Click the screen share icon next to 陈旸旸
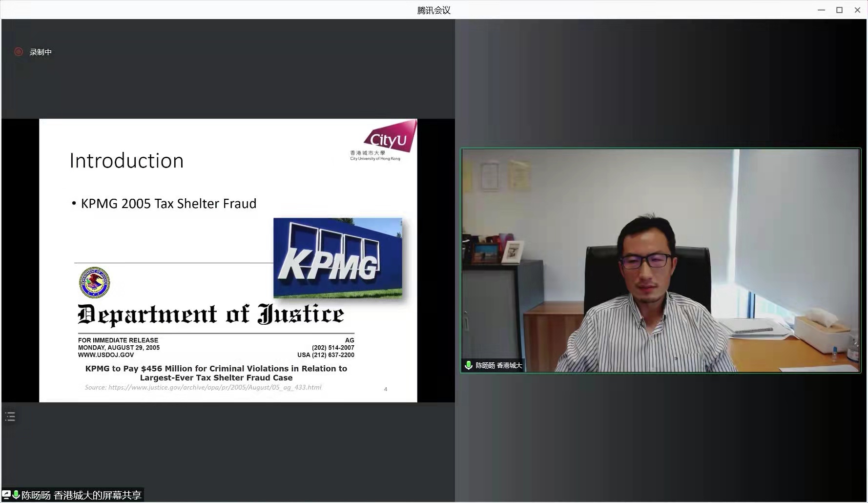Screen dimensions: 868x503 point(7,495)
